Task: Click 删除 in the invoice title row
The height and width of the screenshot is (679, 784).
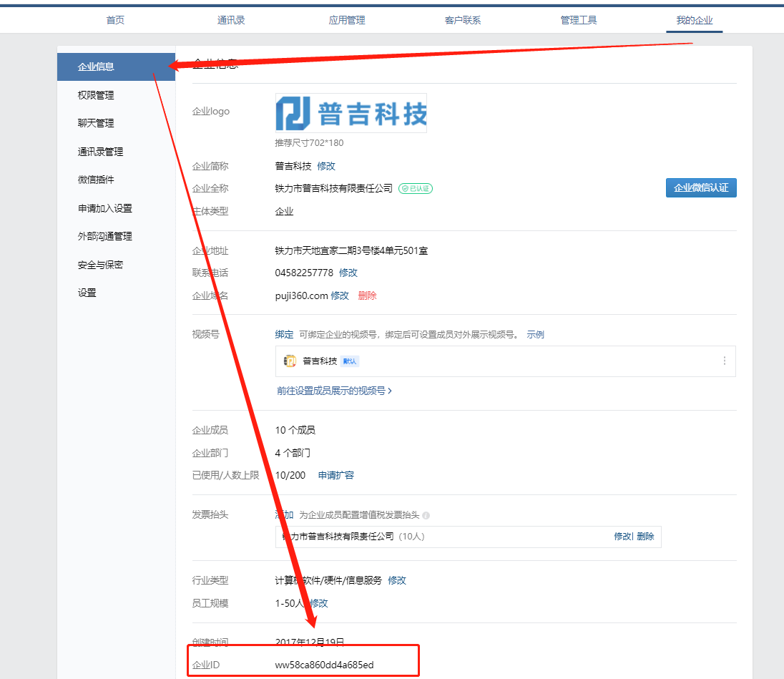Action: click(645, 537)
